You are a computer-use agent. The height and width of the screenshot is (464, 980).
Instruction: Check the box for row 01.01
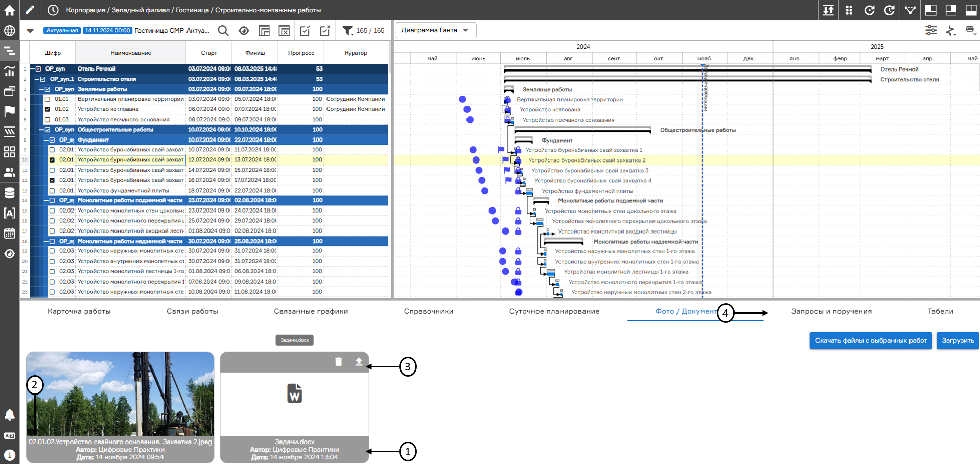[48, 99]
